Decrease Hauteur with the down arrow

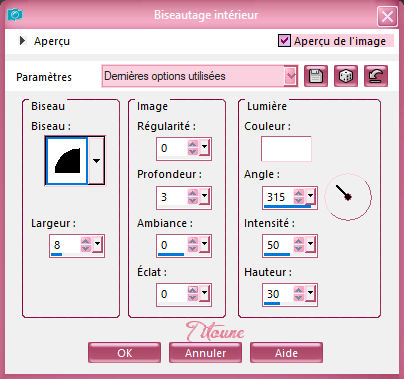pos(299,298)
